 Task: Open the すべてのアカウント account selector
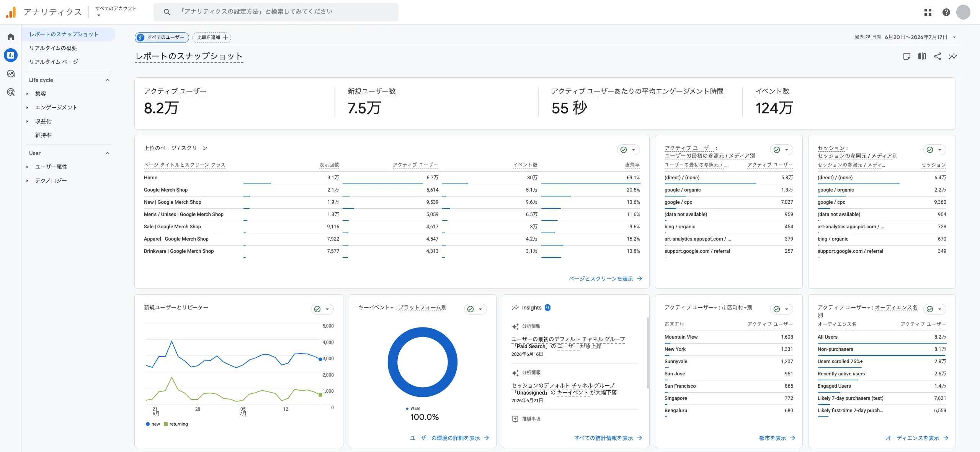tap(116, 11)
